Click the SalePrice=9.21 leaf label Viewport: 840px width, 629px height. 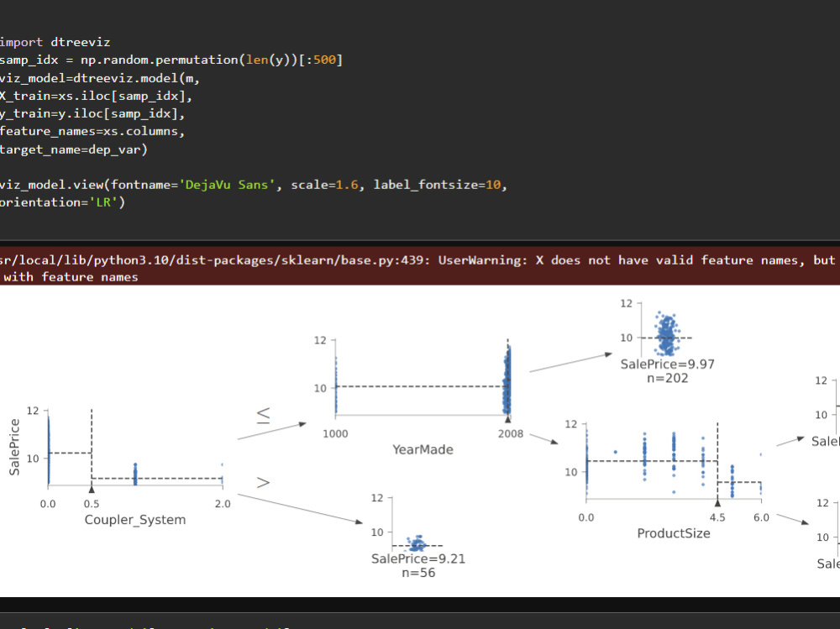pos(418,558)
